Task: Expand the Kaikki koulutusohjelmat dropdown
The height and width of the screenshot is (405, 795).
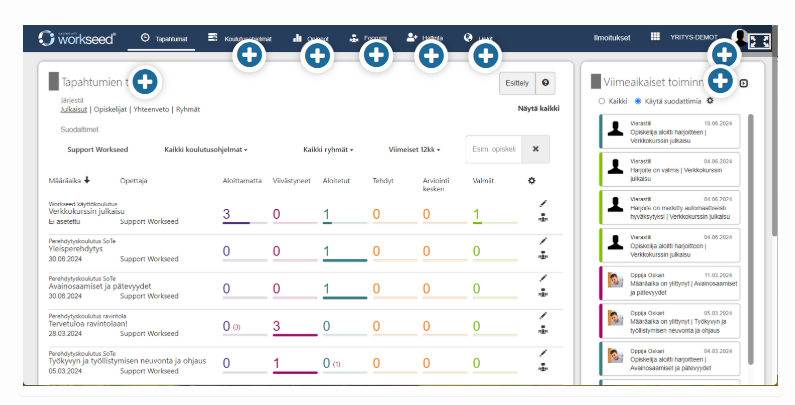Action: pyautogui.click(x=204, y=150)
